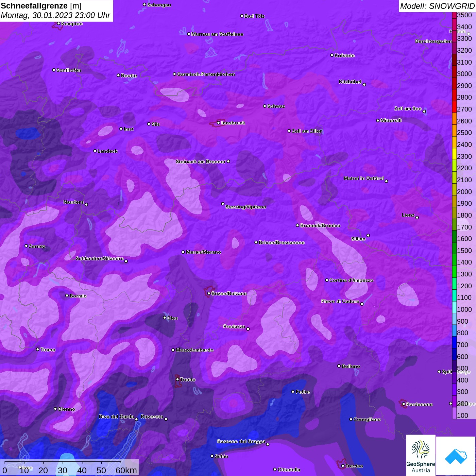This screenshot has height=476, width=476.
Task: Click the Kitzbühel marker dot
Action: 364,85
